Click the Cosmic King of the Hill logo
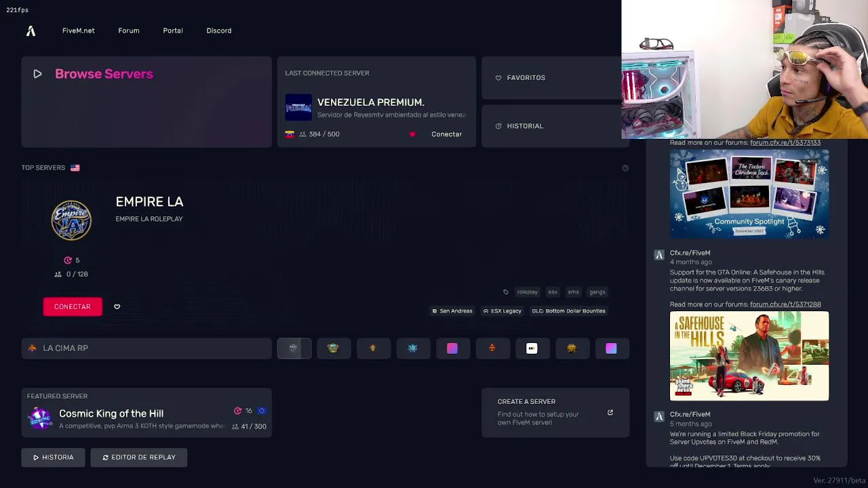Image resolution: width=868 pixels, height=488 pixels. coord(40,418)
